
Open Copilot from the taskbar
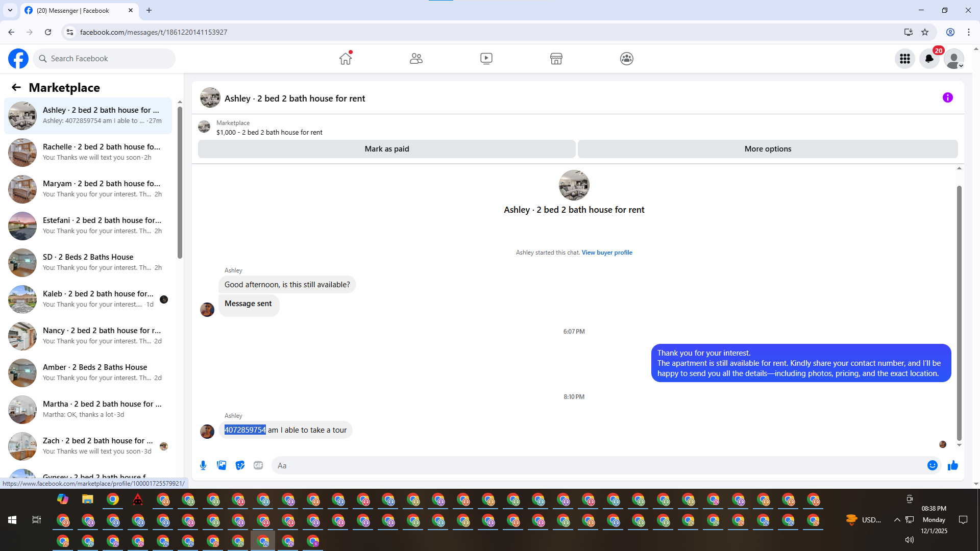pyautogui.click(x=63, y=499)
